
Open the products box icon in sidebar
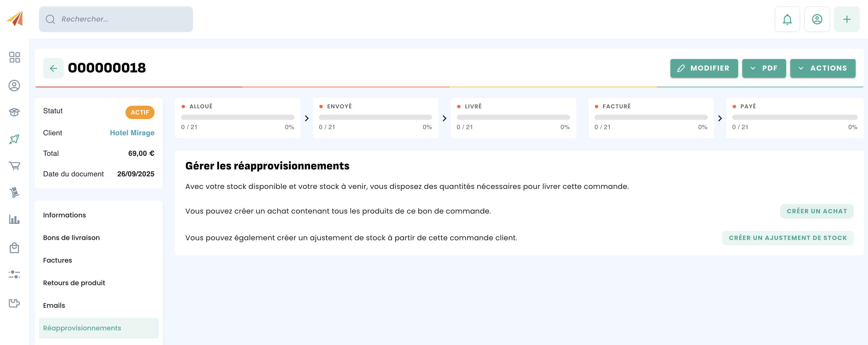(x=14, y=112)
